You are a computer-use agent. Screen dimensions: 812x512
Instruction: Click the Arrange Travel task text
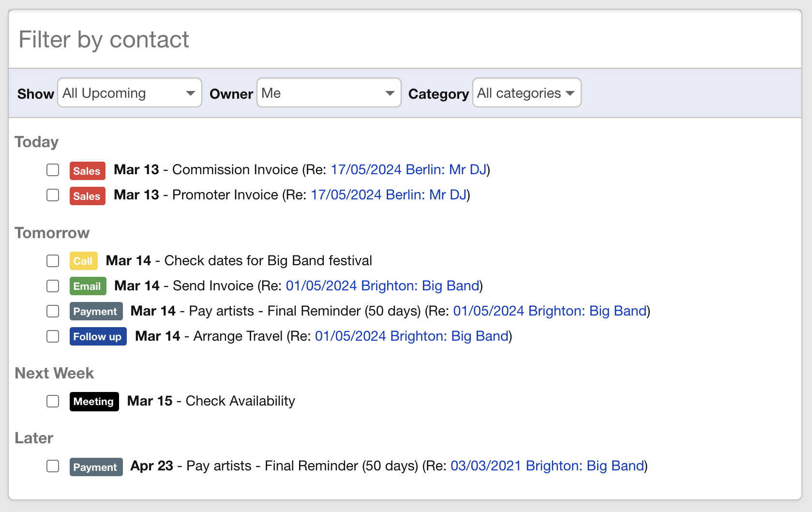pyautogui.click(x=238, y=336)
